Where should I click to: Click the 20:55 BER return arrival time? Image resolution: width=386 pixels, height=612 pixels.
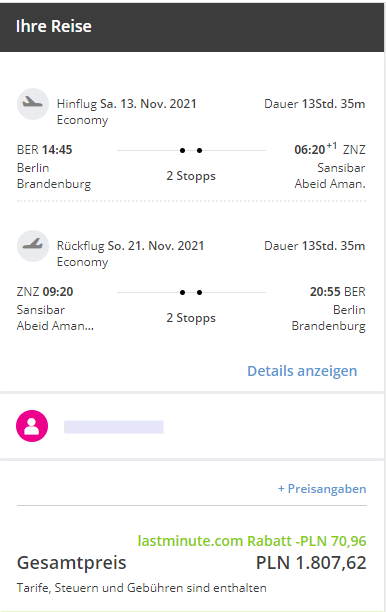[x=338, y=292]
